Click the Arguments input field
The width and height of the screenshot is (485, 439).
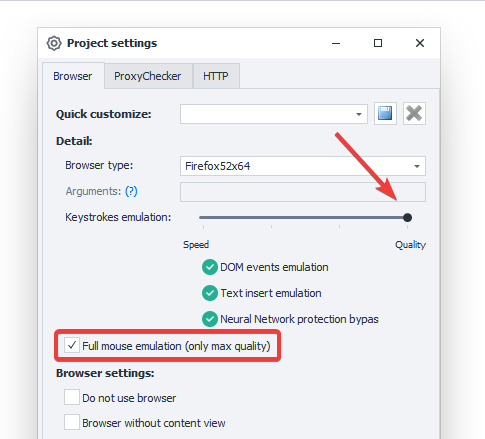coord(303,192)
